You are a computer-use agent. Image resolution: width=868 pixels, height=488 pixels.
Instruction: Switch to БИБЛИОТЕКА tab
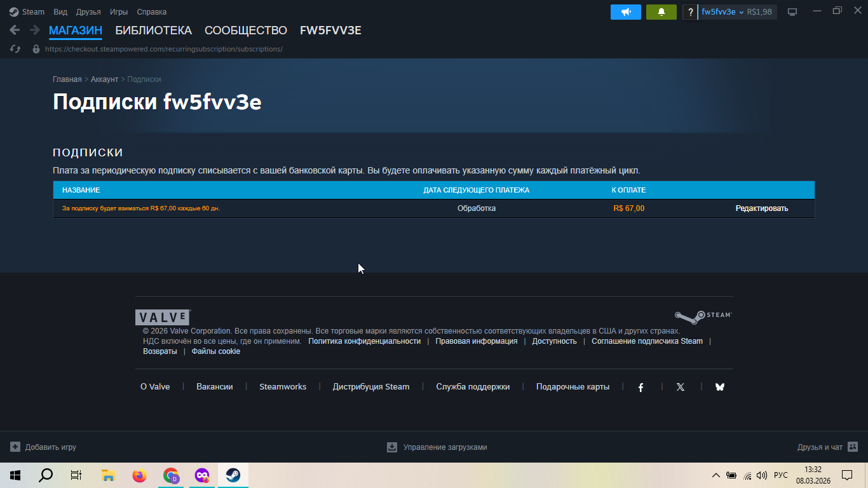[x=153, y=30]
